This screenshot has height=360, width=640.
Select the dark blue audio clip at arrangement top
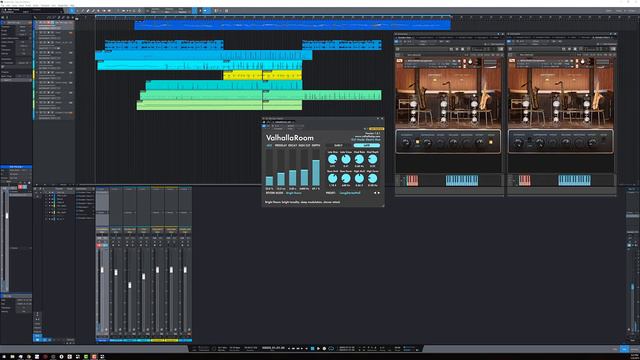pyautogui.click(x=292, y=26)
